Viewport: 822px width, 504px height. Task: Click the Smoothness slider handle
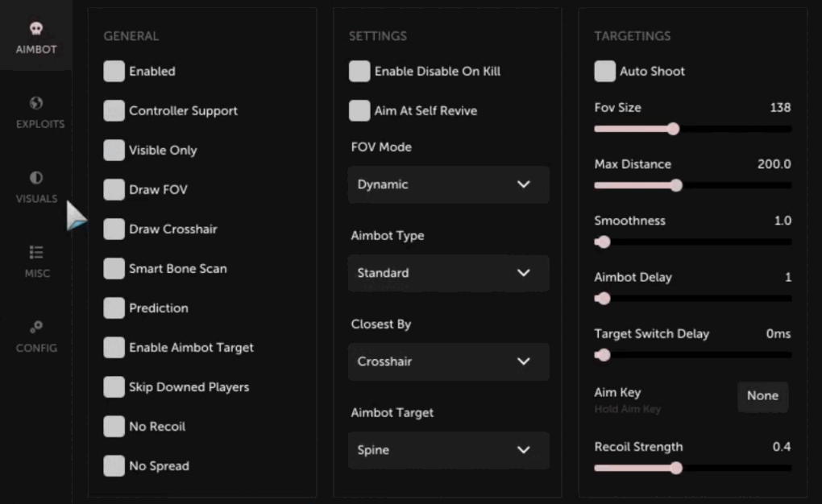[604, 242]
